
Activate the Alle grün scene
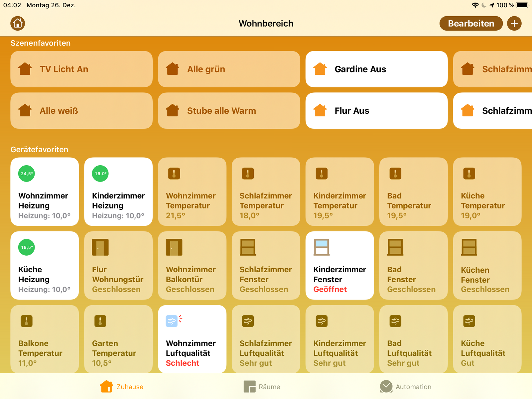click(x=229, y=69)
